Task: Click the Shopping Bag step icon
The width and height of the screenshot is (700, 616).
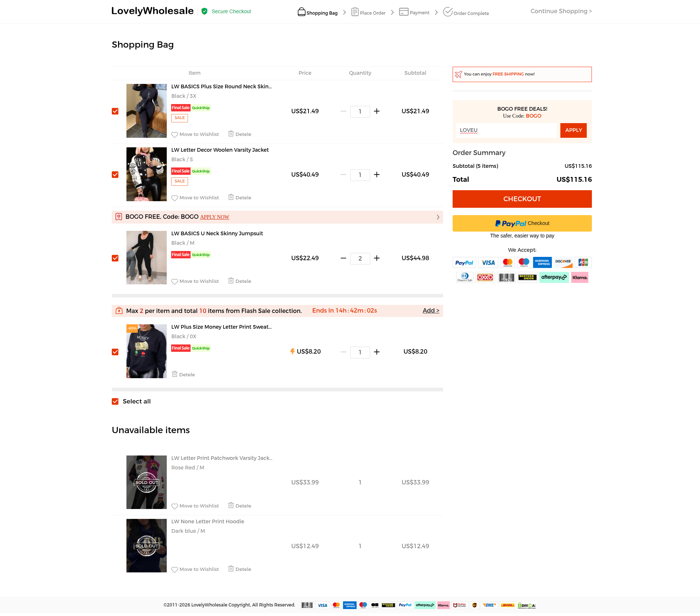Action: click(x=301, y=12)
